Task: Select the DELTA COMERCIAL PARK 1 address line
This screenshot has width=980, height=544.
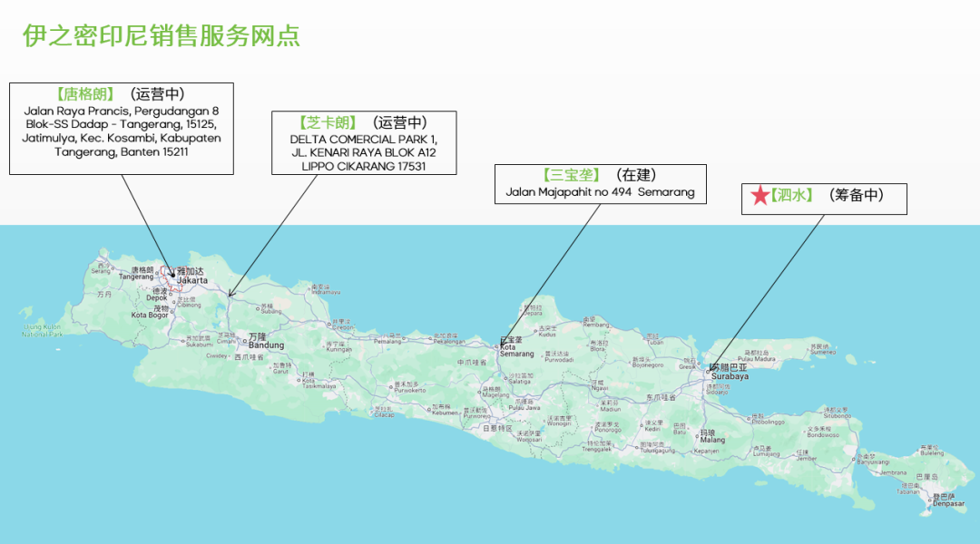Action: (x=364, y=140)
